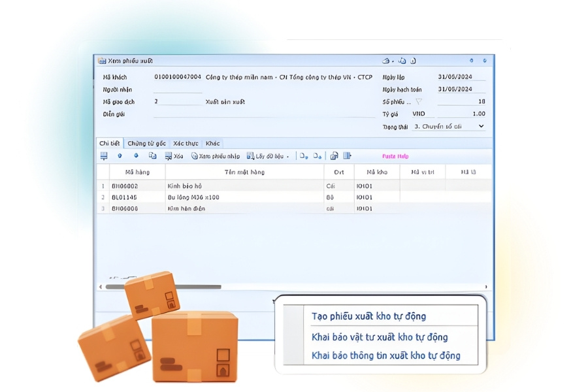Click the Công ty thép miền nam customer name

289,77
